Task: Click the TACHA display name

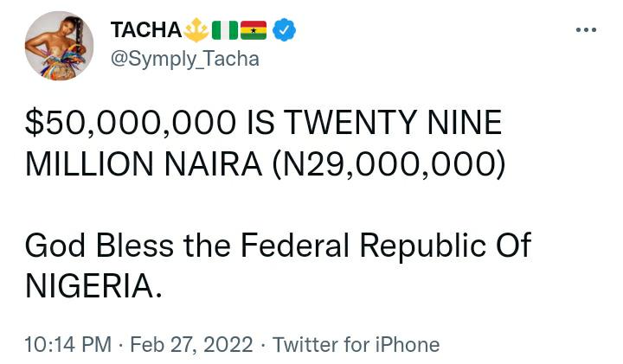Action: [x=145, y=30]
